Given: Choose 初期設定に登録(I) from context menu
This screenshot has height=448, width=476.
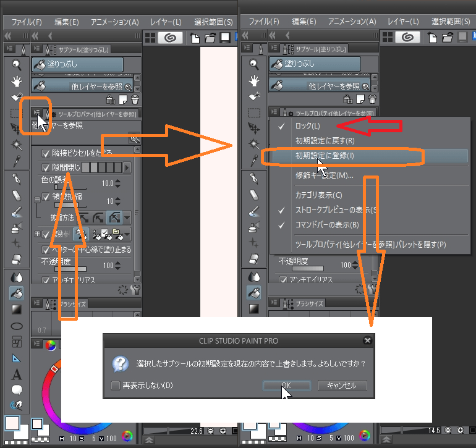Looking at the screenshot, I should [370, 156].
